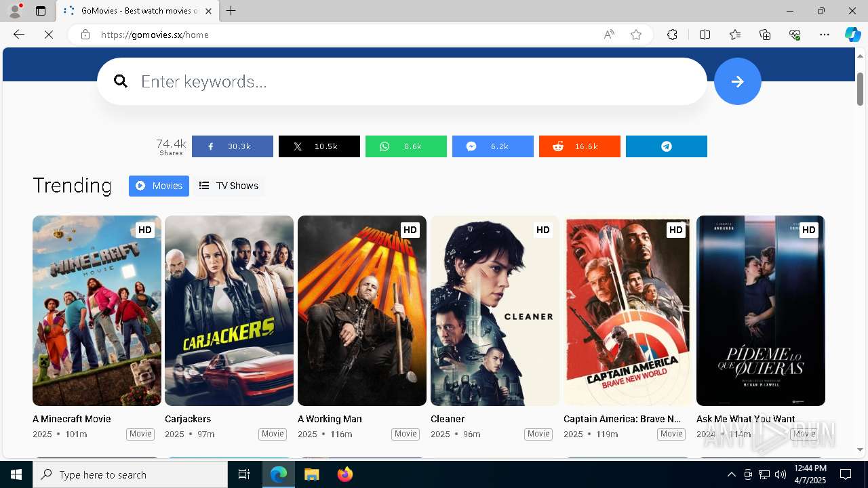Open browser profile icon
This screenshot has height=488, width=868.
15,11
